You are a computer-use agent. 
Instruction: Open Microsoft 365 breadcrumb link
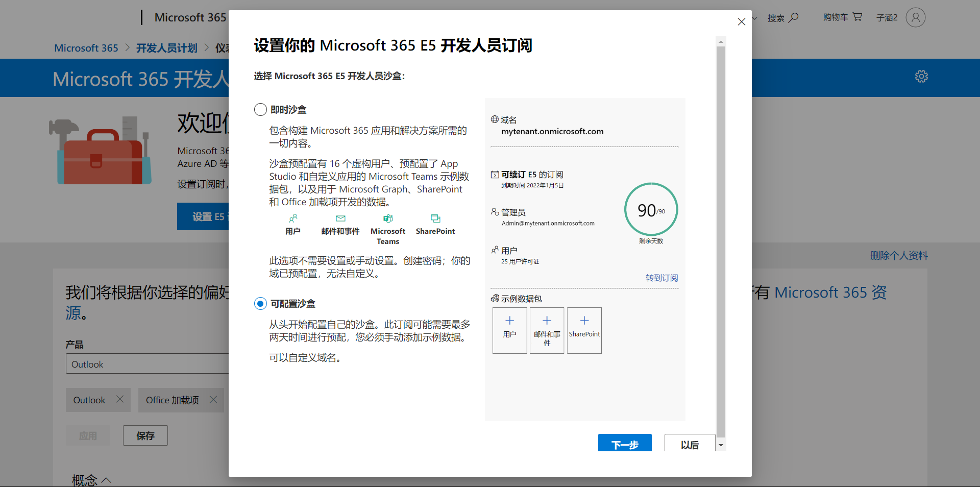(x=86, y=48)
